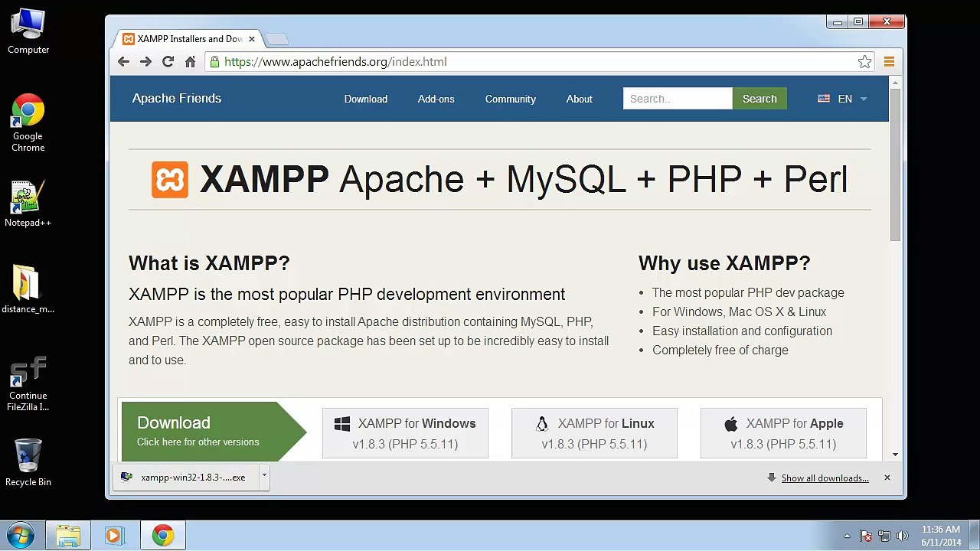Click 'The most popular PHP dev package' text
The width and height of the screenshot is (980, 551).
click(x=748, y=293)
